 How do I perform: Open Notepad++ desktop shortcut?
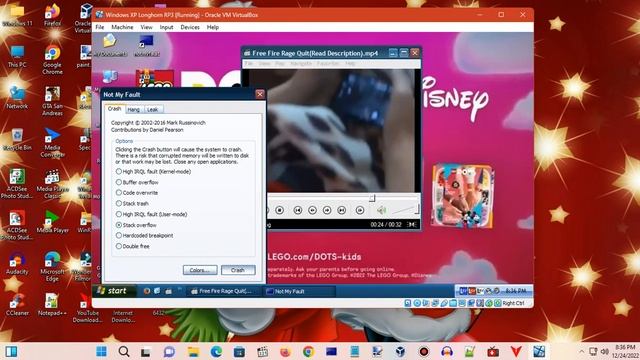click(x=52, y=304)
